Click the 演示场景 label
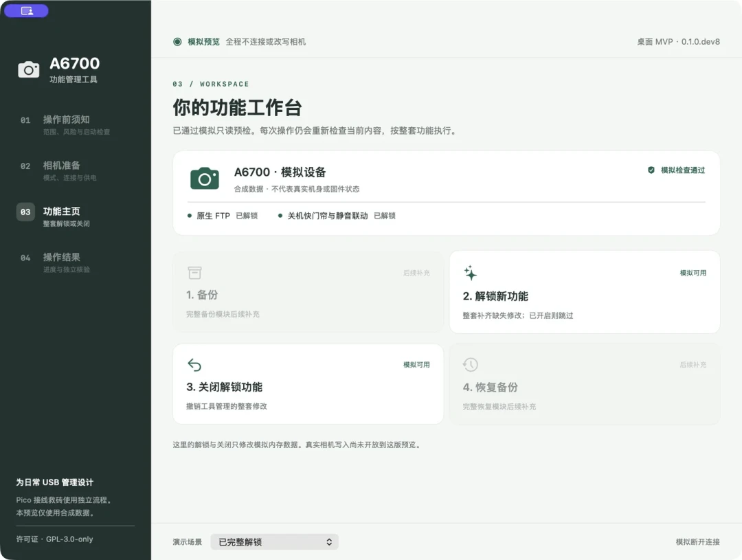Viewport: 742px width, 560px height. pos(188,542)
